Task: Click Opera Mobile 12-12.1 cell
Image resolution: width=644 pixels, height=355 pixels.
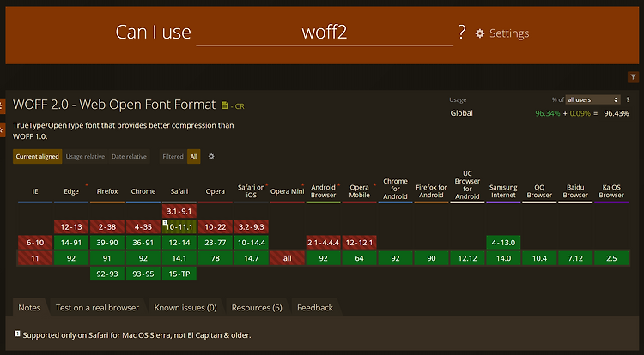Action: click(x=360, y=243)
